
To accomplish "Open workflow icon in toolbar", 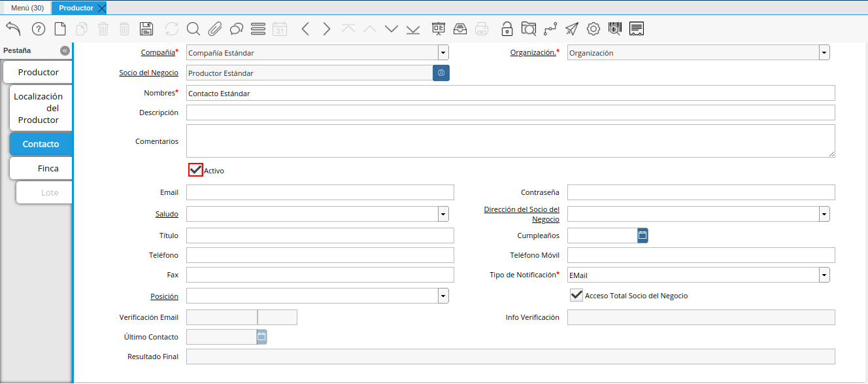I will 550,29.
